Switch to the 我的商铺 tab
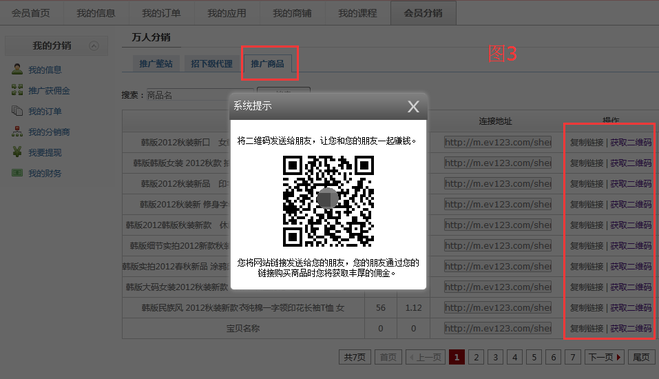This screenshot has width=659, height=379. click(292, 13)
